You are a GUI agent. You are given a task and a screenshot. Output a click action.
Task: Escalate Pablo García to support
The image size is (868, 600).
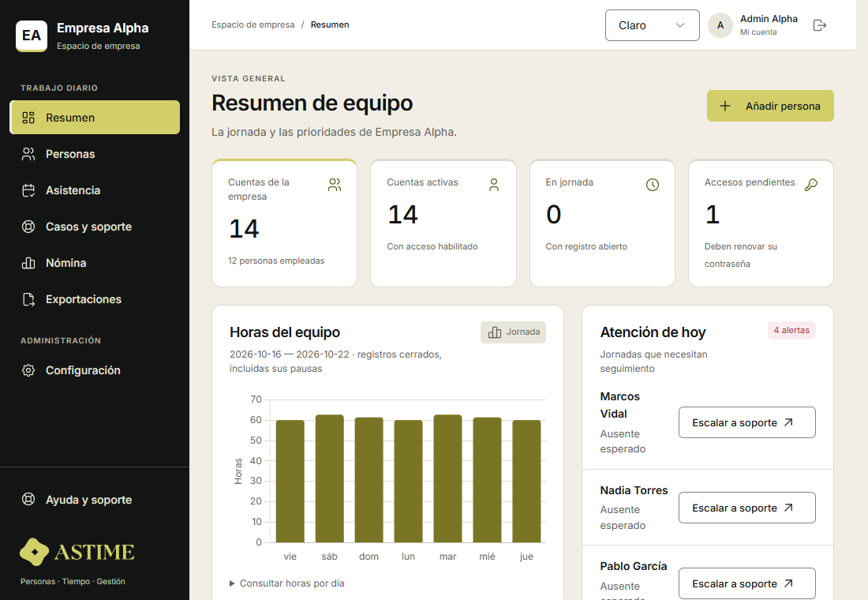(746, 583)
